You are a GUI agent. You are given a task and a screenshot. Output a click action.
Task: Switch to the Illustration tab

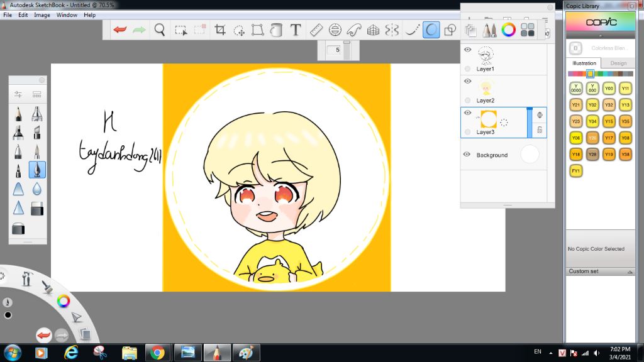point(584,63)
